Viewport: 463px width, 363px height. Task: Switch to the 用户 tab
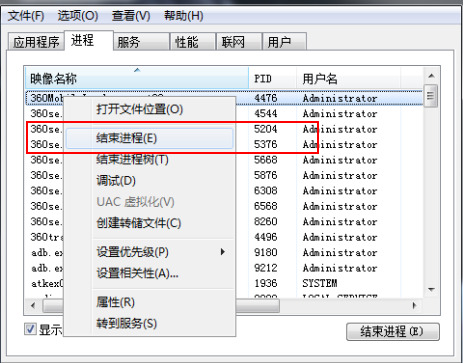coord(284,42)
